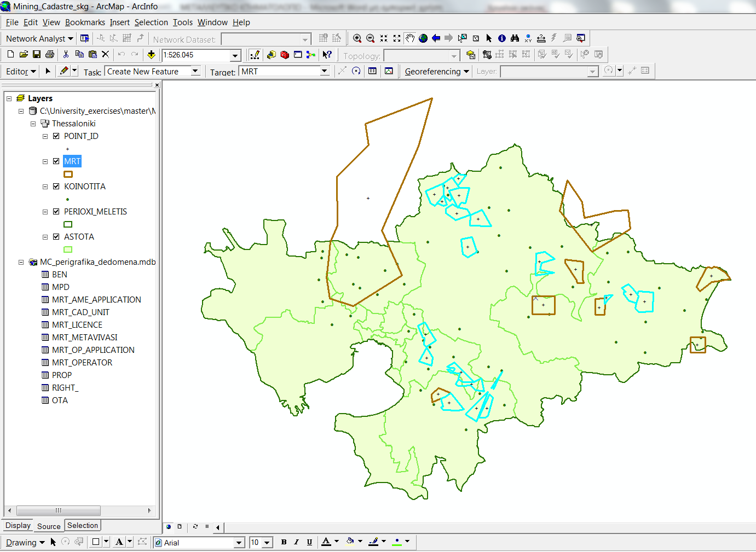Apply italic text formatting
The height and width of the screenshot is (552, 756).
[x=296, y=542]
